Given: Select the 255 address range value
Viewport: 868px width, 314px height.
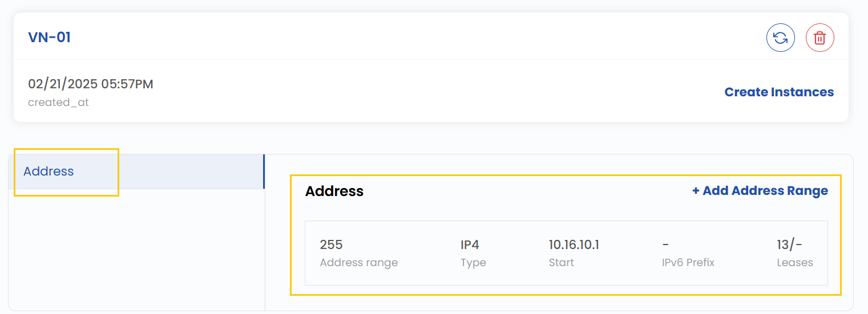Looking at the screenshot, I should [x=331, y=245].
